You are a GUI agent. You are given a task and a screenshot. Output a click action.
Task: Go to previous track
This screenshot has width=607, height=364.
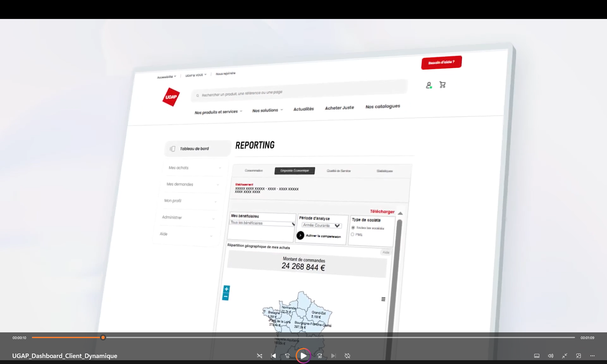click(x=273, y=356)
